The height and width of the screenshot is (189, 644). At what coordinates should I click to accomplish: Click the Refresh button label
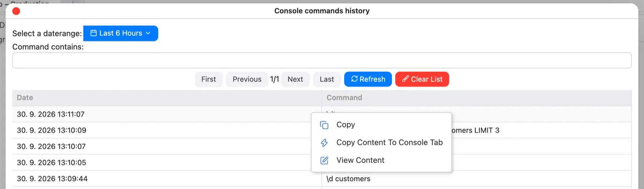[x=372, y=79]
